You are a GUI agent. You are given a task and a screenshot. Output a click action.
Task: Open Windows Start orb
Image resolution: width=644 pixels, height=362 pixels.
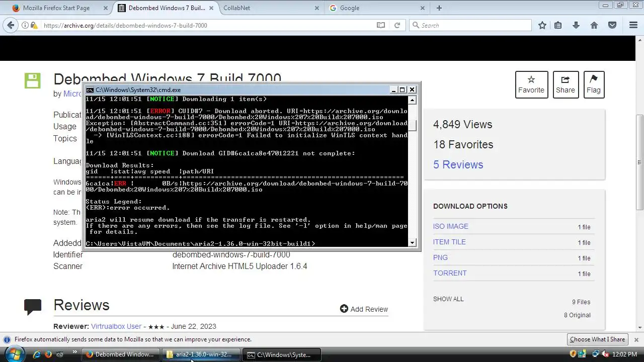(14, 354)
